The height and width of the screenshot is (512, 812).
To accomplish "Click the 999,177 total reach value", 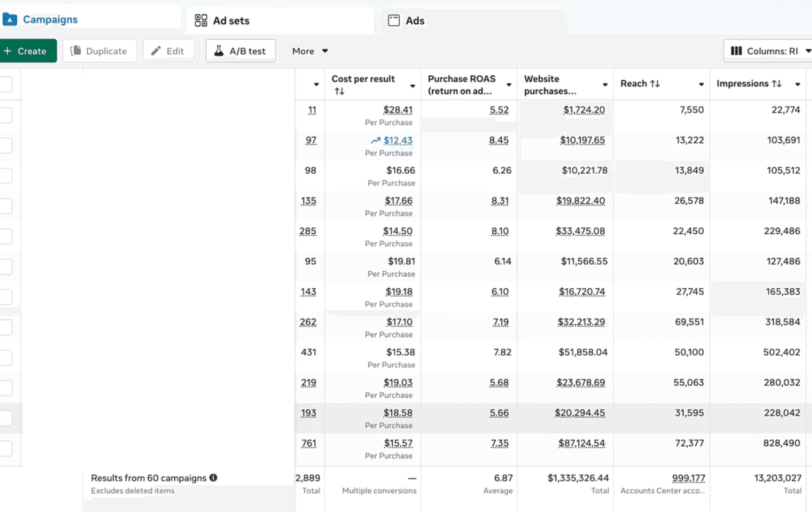I will coord(688,478).
